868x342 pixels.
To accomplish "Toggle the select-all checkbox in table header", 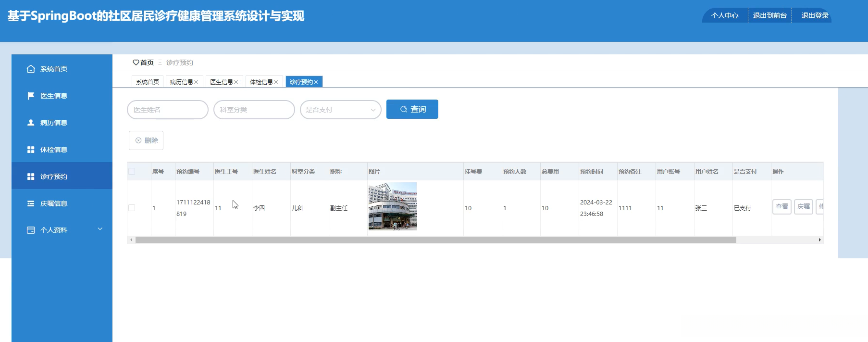I will coord(132,171).
